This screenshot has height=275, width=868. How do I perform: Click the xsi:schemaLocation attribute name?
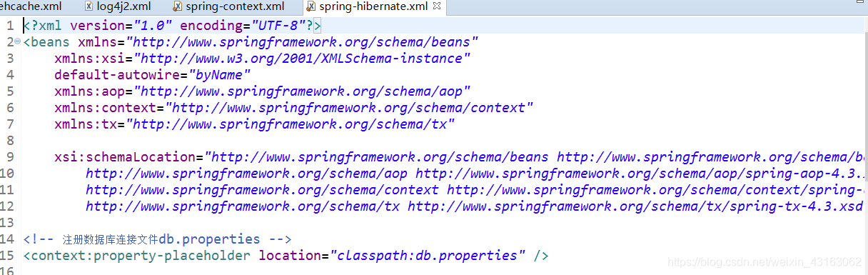point(125,156)
